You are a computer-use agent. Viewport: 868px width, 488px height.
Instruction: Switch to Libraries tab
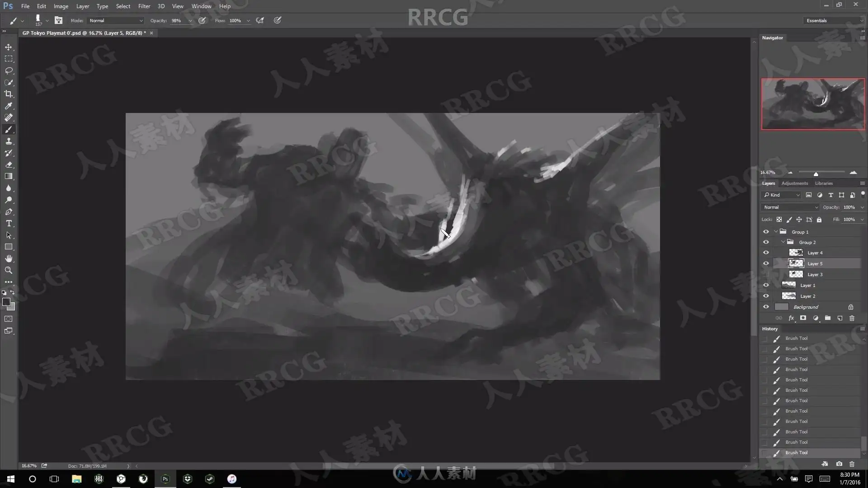tap(824, 183)
